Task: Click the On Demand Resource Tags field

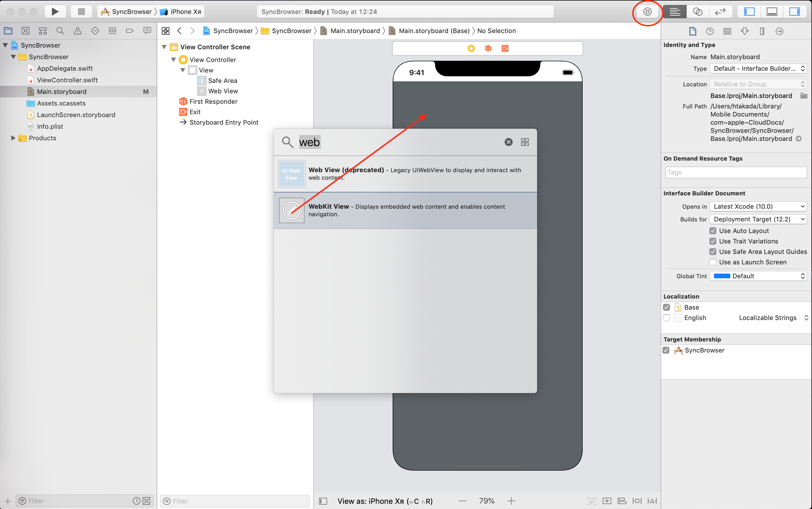Action: [736, 172]
